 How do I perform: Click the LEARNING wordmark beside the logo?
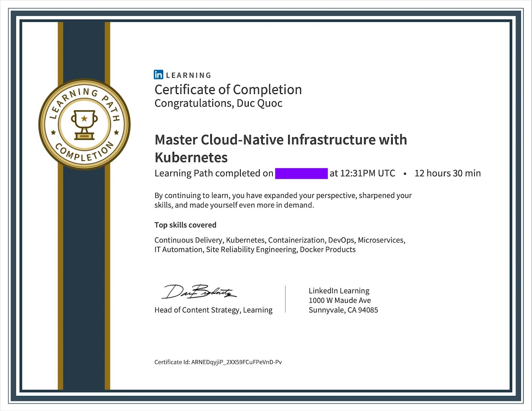click(x=188, y=75)
